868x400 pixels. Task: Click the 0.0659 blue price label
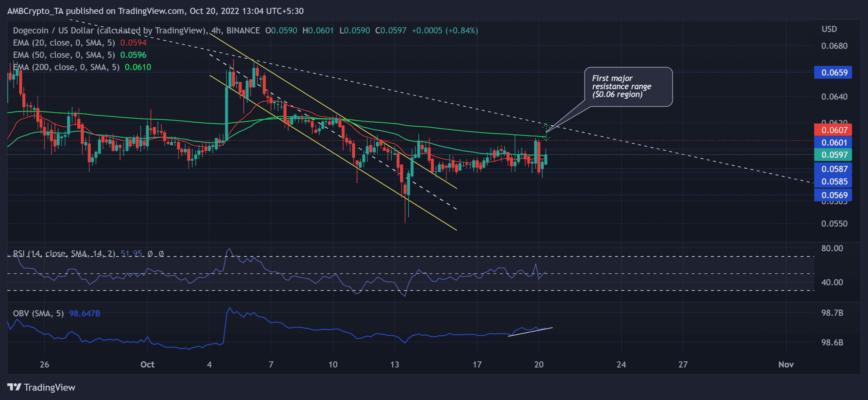coord(833,72)
